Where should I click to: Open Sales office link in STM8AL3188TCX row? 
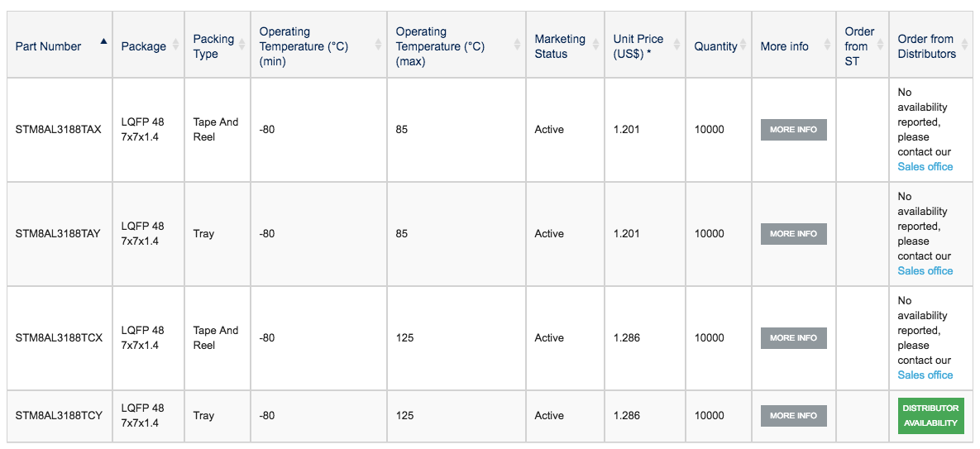(925, 375)
